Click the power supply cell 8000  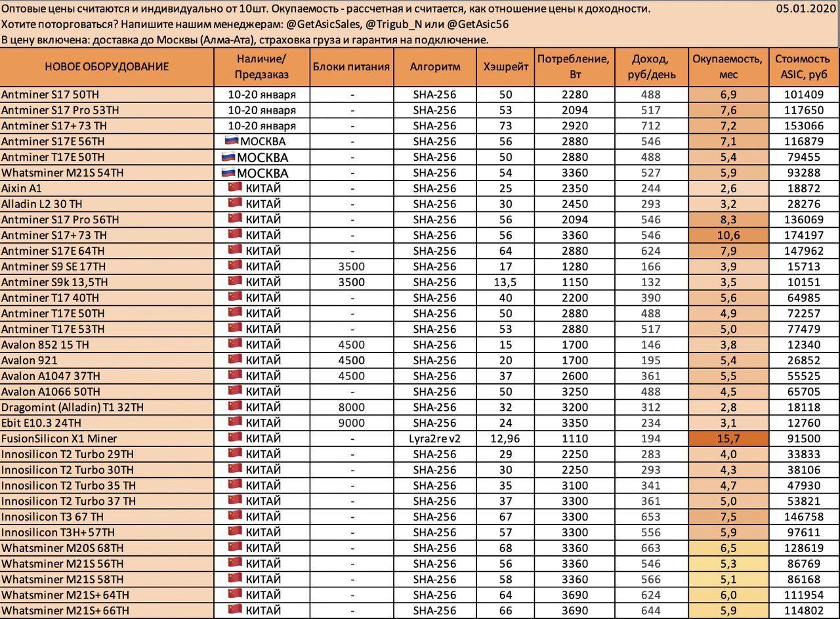(352, 408)
